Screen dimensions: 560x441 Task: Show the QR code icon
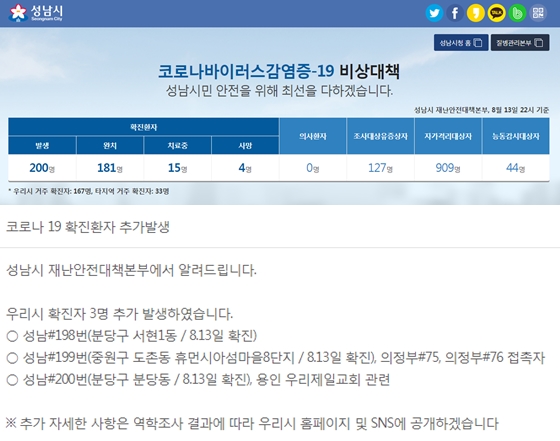click(x=538, y=13)
